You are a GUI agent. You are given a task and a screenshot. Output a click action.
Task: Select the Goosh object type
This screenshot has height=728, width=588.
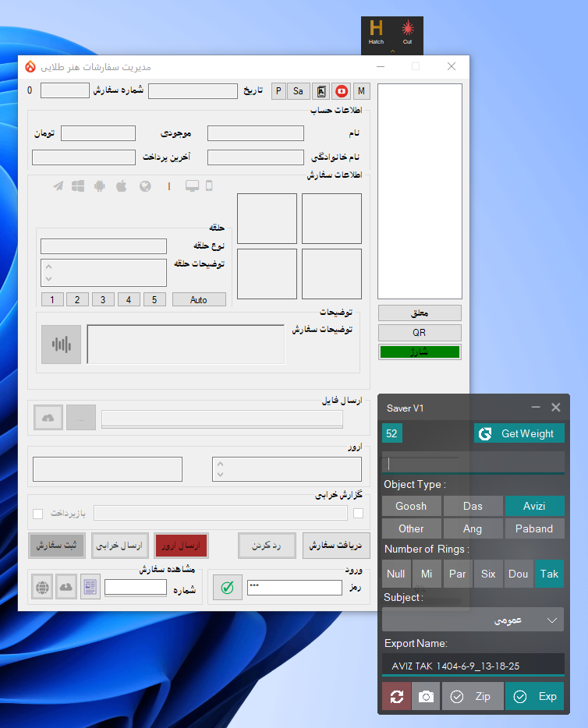[411, 506]
